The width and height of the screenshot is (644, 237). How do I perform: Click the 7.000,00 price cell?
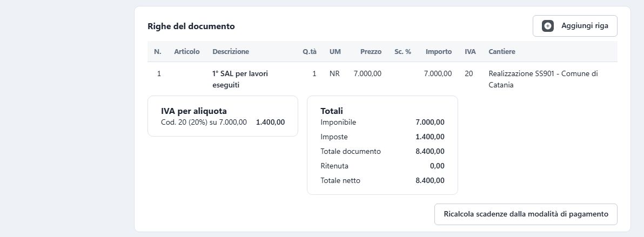(x=367, y=74)
